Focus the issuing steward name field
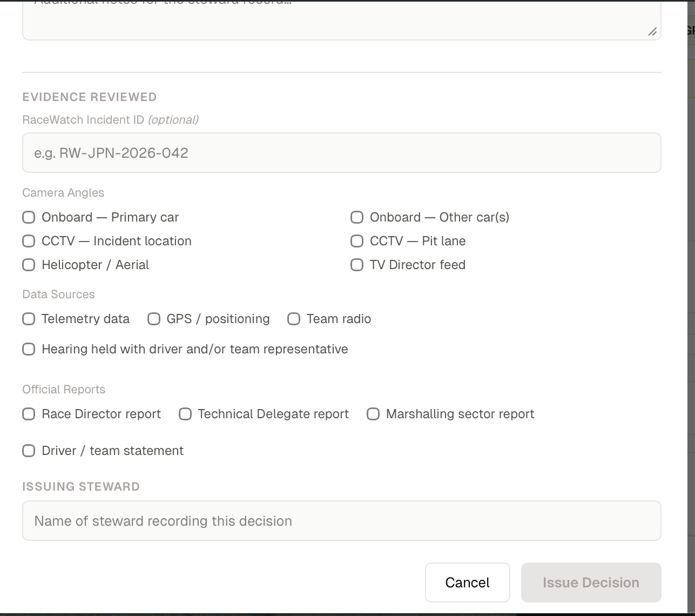The width and height of the screenshot is (695, 616). tap(341, 521)
